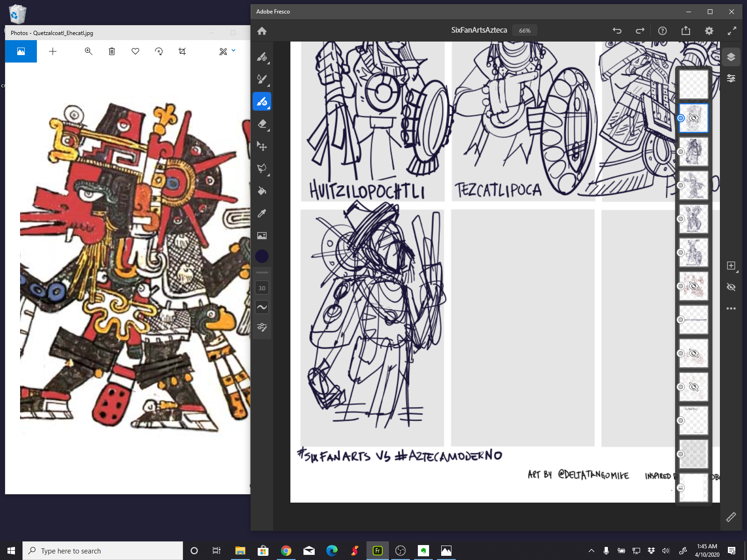
Task: Adjust the 3.0 brush size control
Action: [x=262, y=288]
